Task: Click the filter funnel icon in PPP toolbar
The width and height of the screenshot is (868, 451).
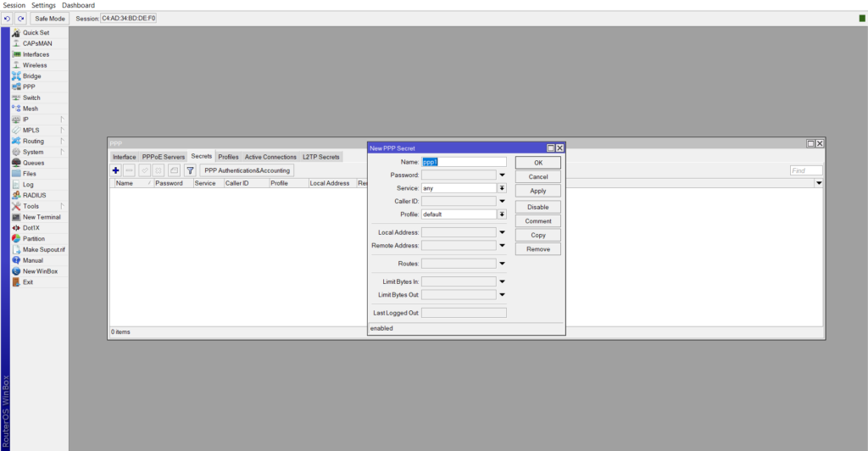Action: [x=190, y=170]
